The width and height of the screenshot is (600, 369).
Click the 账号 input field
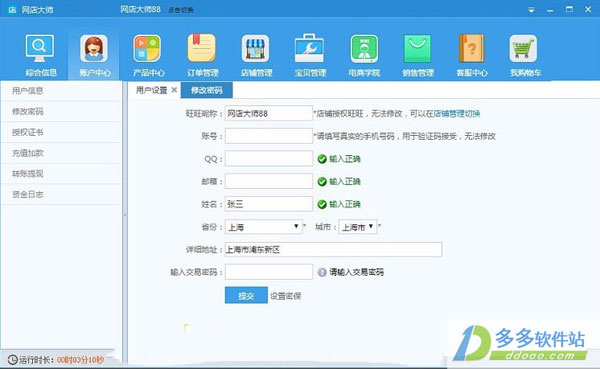tap(269, 136)
